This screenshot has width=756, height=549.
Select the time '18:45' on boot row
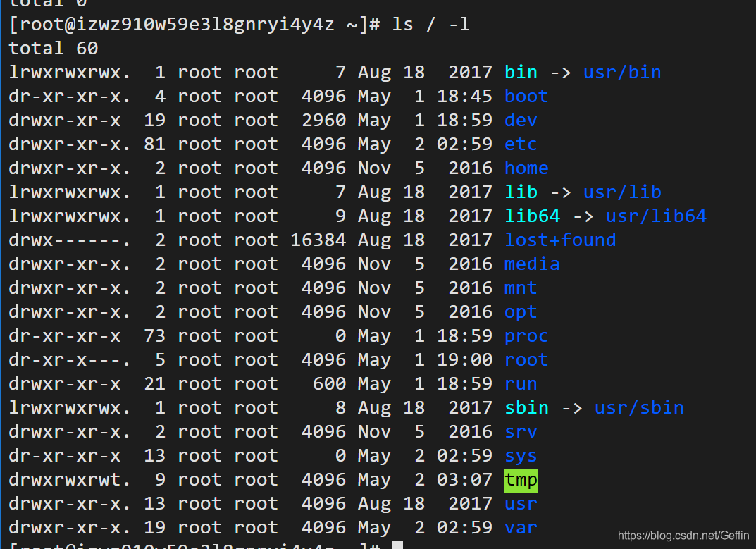click(464, 96)
